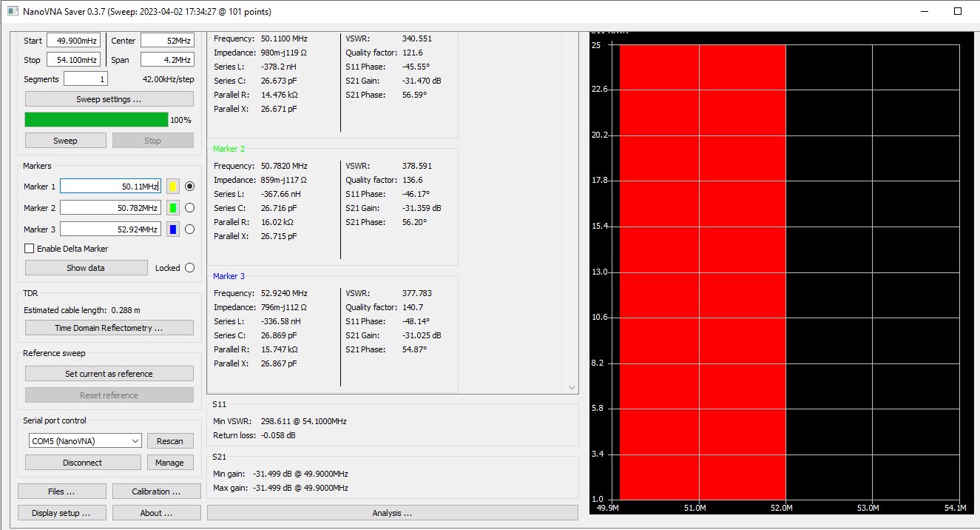This screenshot has height=530, width=980.
Task: Open the Display setup window
Action: click(61, 513)
